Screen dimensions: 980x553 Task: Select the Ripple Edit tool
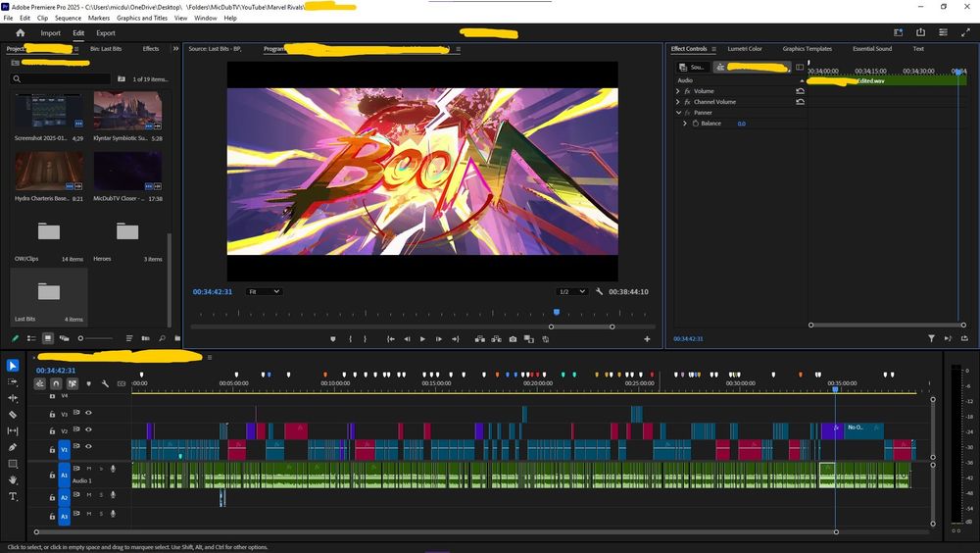pyautogui.click(x=13, y=398)
